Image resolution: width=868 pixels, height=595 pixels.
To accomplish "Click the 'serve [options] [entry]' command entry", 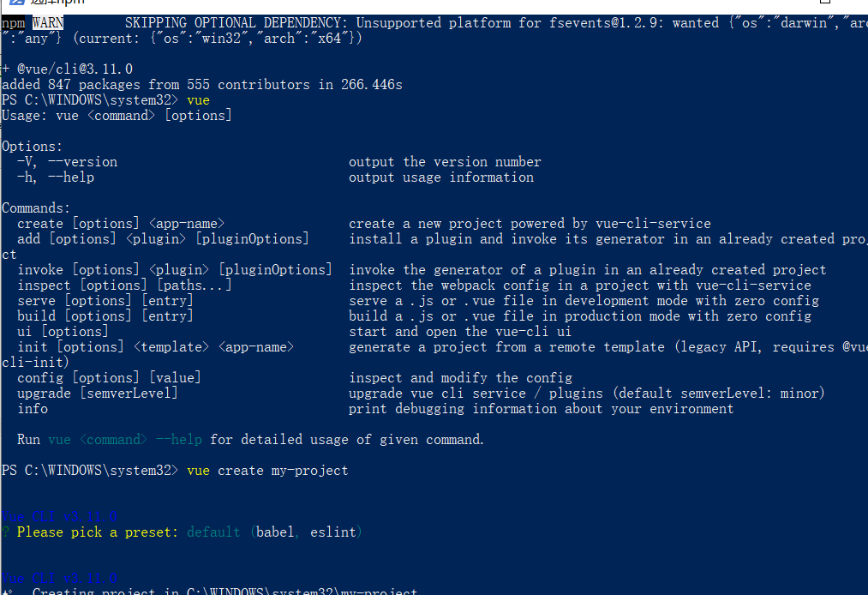I will [105, 301].
